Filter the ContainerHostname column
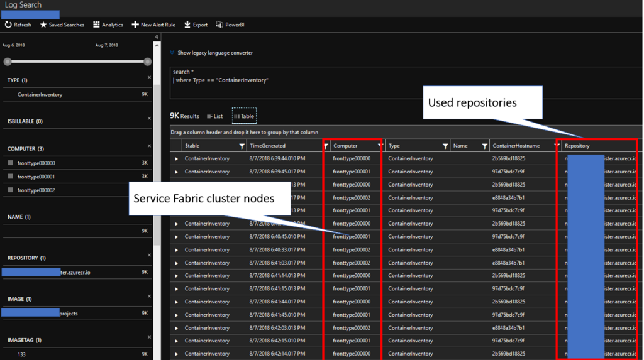This screenshot has height=360, width=644. [557, 146]
